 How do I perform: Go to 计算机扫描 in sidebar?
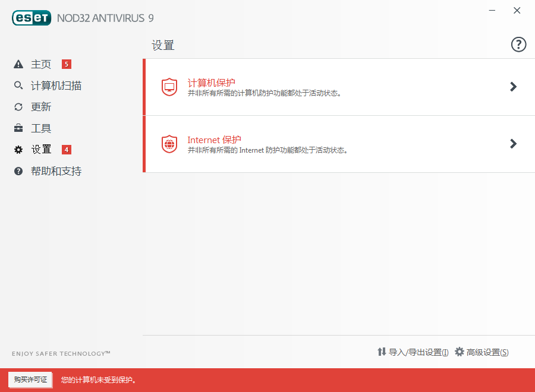(56, 86)
